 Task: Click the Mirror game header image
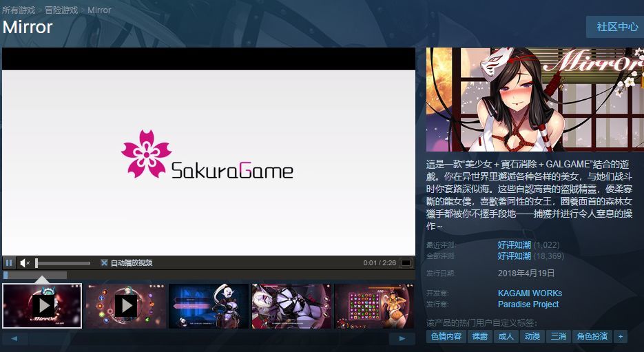(534, 99)
